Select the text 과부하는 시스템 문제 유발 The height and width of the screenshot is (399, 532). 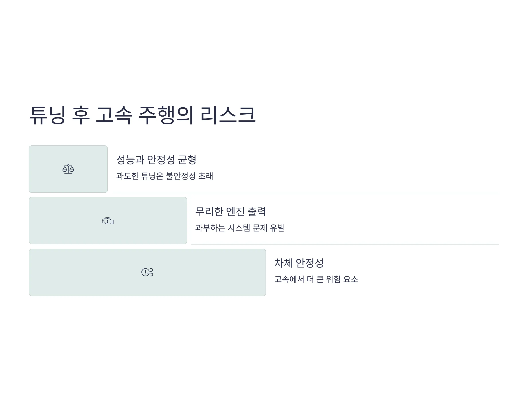(x=240, y=227)
